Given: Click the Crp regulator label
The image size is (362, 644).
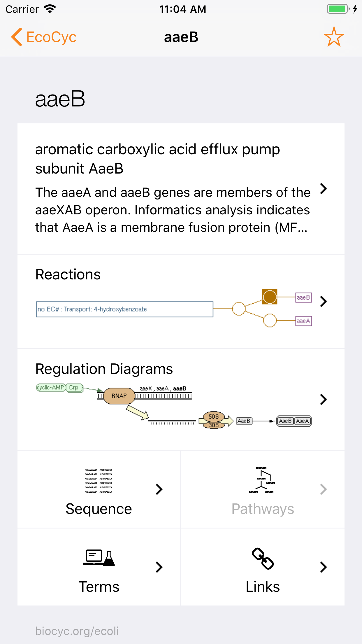Looking at the screenshot, I should tap(74, 388).
